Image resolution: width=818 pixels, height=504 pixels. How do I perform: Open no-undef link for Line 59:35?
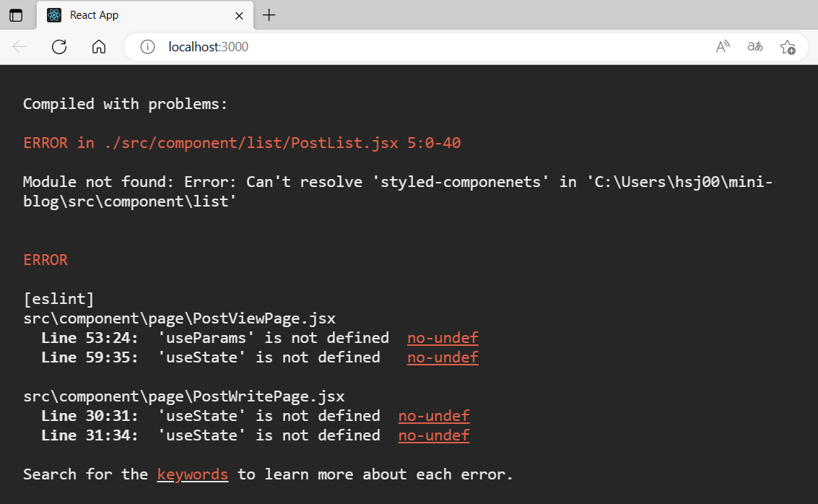coord(443,357)
